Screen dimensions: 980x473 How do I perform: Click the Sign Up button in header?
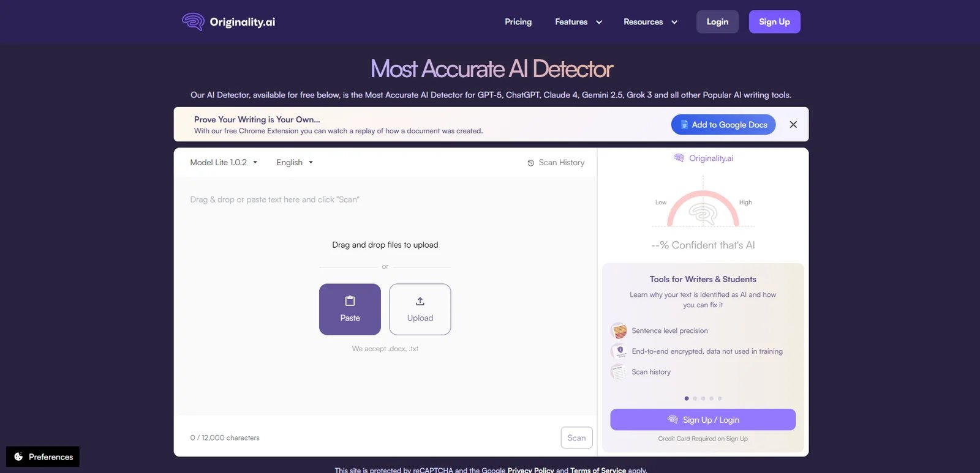point(774,22)
